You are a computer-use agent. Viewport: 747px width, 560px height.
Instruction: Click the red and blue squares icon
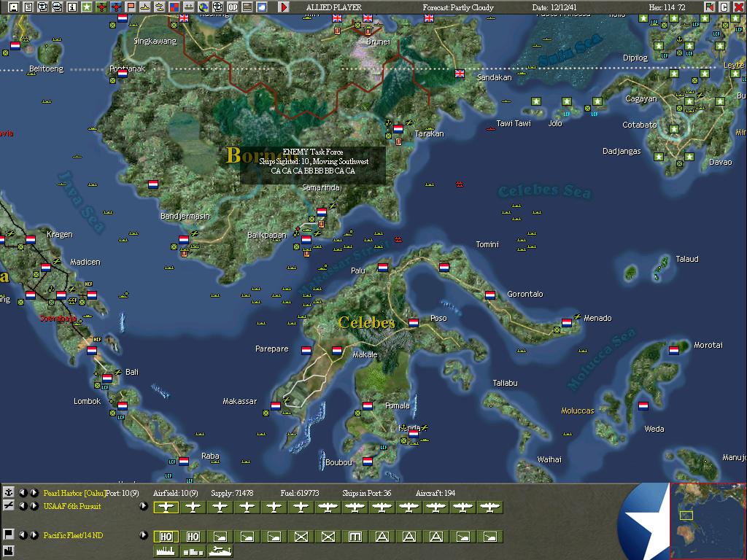click(174, 7)
